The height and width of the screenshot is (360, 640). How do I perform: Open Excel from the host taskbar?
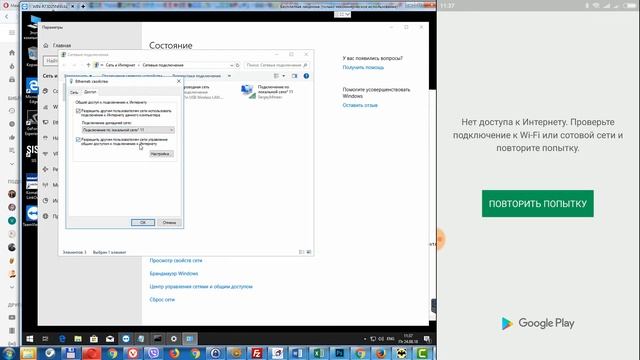(319, 353)
